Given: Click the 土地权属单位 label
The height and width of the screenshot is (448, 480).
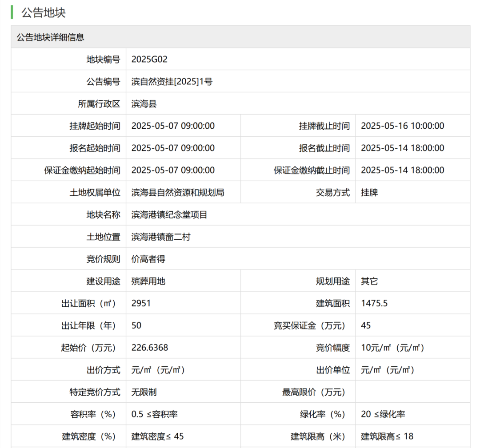Looking at the screenshot, I should [x=95, y=193].
